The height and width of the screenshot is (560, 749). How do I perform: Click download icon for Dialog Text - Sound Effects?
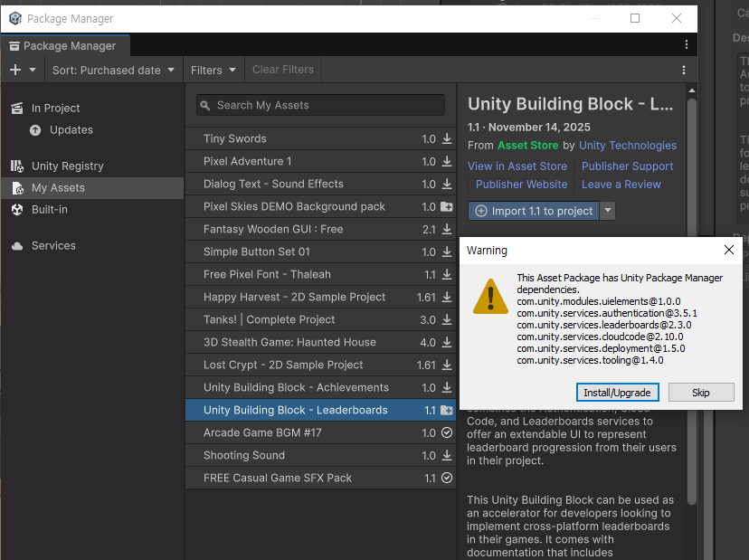447,184
